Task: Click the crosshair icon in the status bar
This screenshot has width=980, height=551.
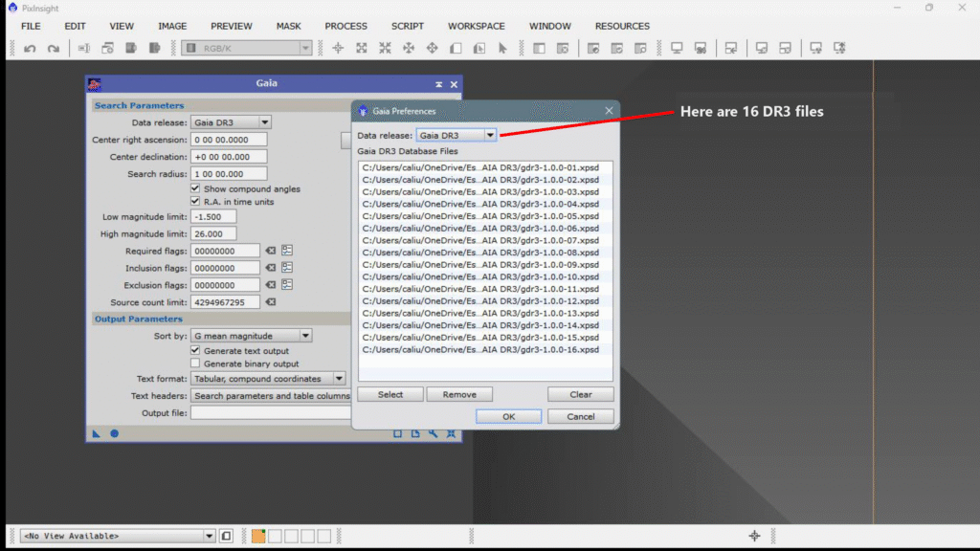Action: point(754,536)
